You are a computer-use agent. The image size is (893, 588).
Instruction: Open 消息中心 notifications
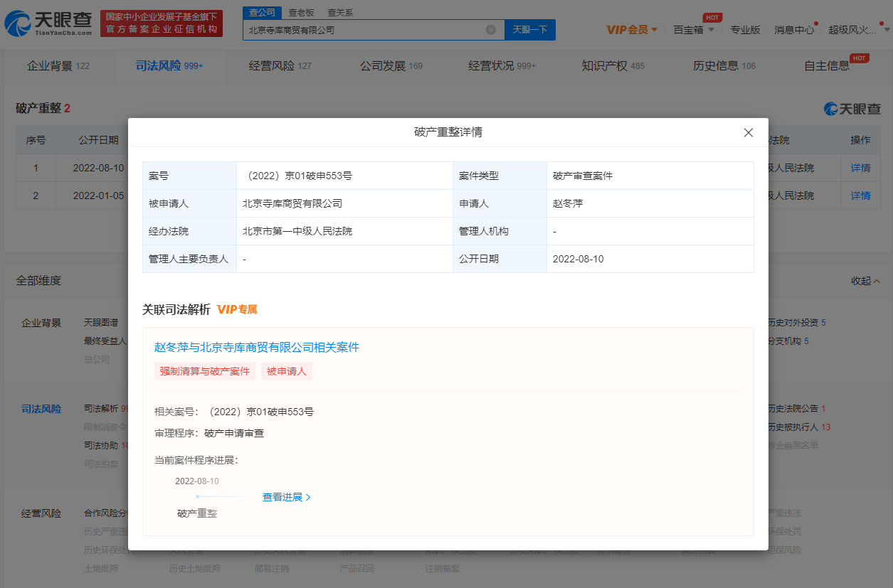[794, 30]
